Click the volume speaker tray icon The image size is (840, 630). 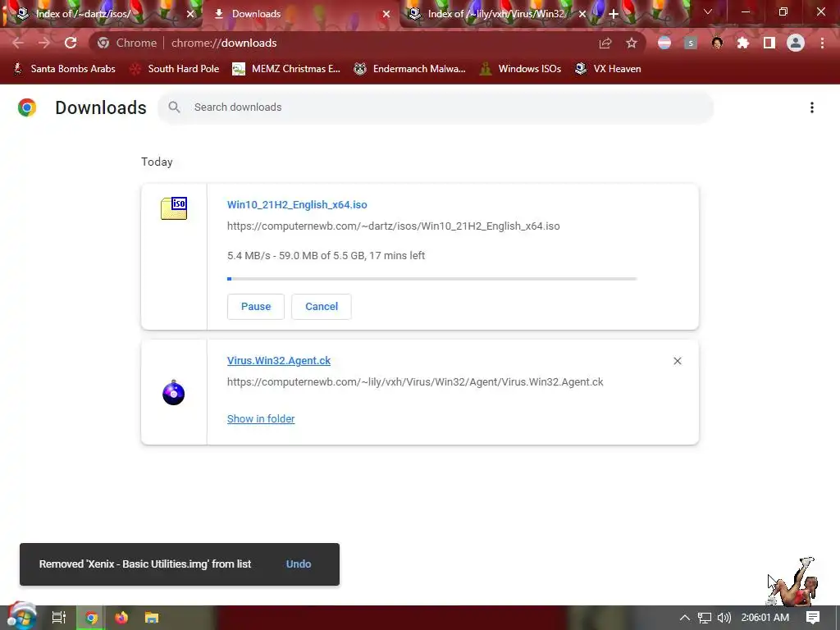click(x=724, y=618)
